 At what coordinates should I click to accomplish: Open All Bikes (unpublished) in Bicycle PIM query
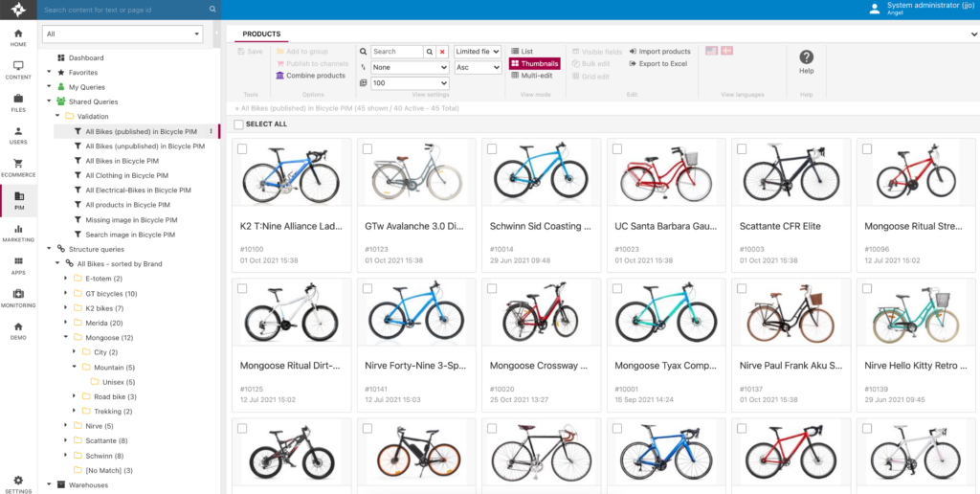(145, 146)
